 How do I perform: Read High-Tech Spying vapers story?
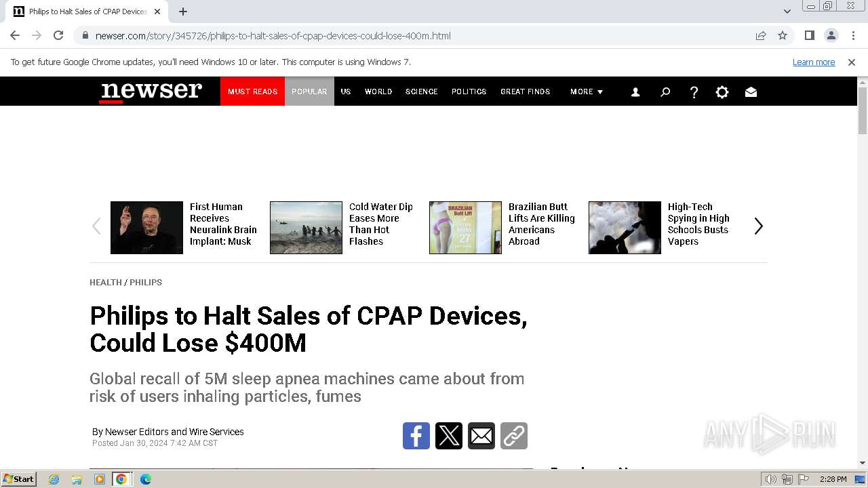(698, 224)
